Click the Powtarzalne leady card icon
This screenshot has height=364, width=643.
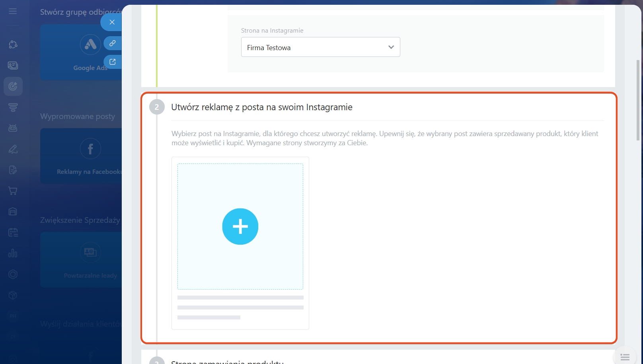pos(90,252)
